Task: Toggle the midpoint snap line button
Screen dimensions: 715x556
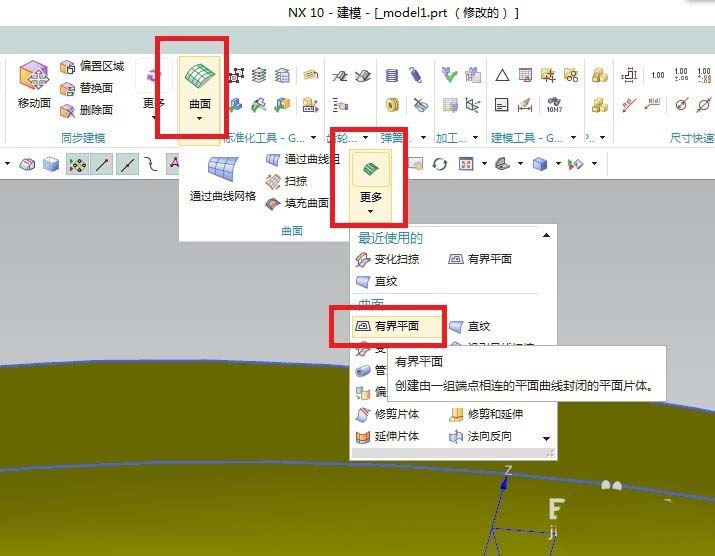Action: 127,164
